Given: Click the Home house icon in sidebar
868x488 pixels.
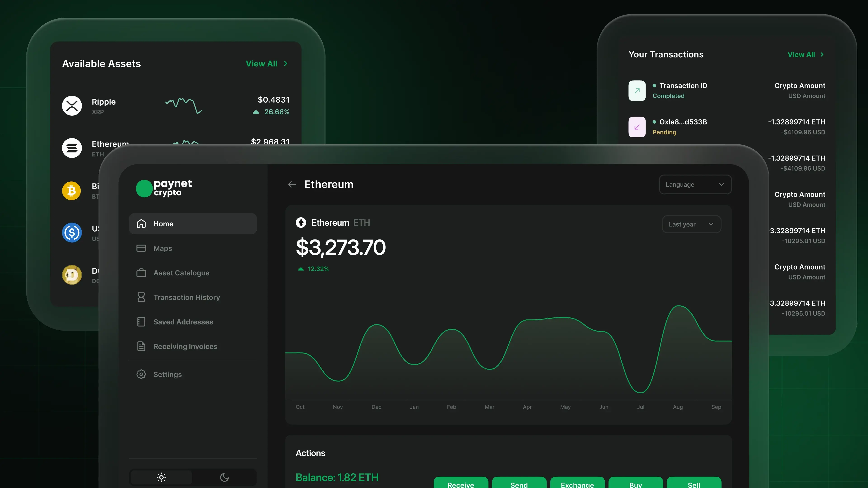Looking at the screenshot, I should pyautogui.click(x=141, y=224).
